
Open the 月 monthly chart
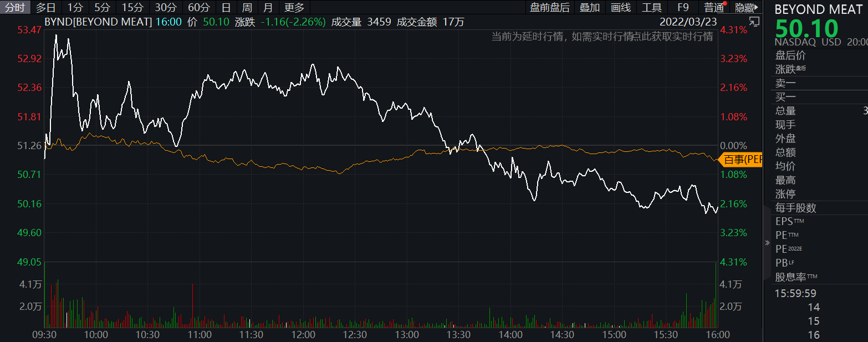click(x=268, y=7)
